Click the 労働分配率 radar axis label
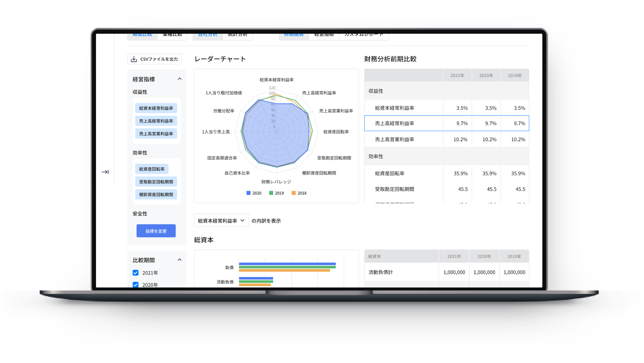This screenshot has width=644, height=363. (224, 111)
